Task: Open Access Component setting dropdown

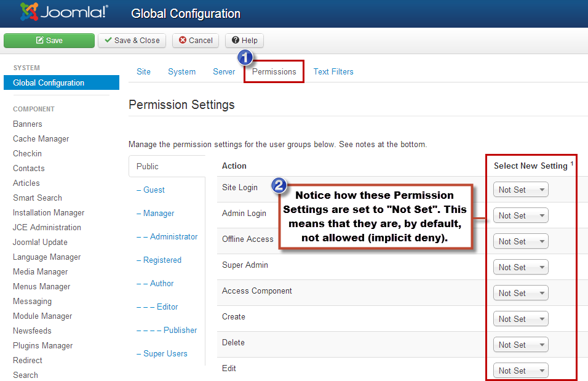Action: pos(521,293)
